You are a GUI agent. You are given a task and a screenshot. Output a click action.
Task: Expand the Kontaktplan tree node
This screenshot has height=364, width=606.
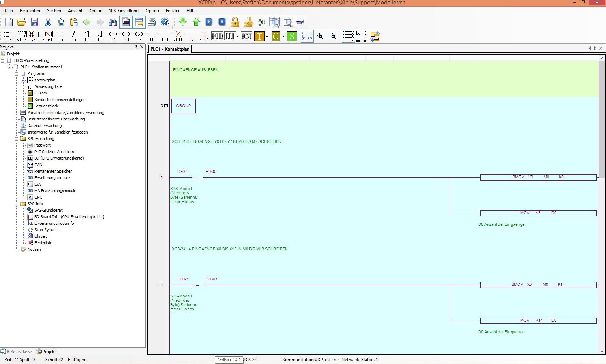pos(24,80)
